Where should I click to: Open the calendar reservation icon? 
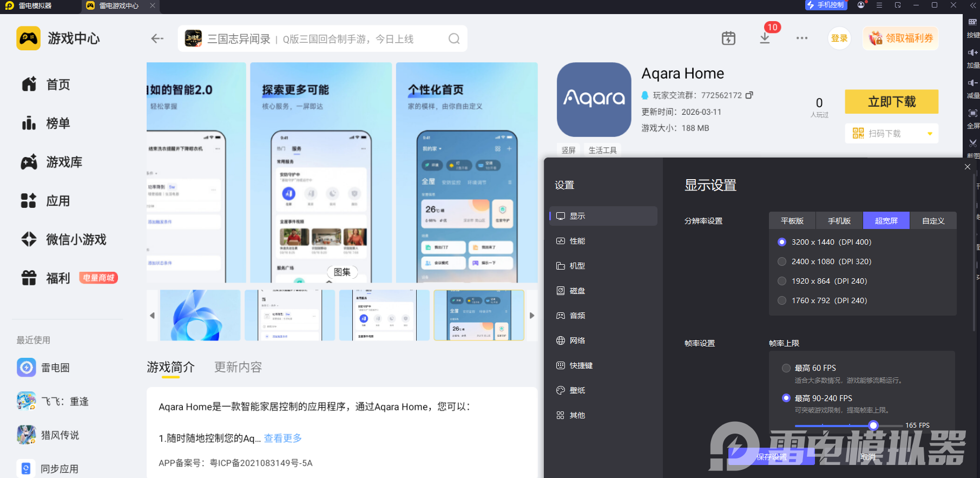[728, 38]
